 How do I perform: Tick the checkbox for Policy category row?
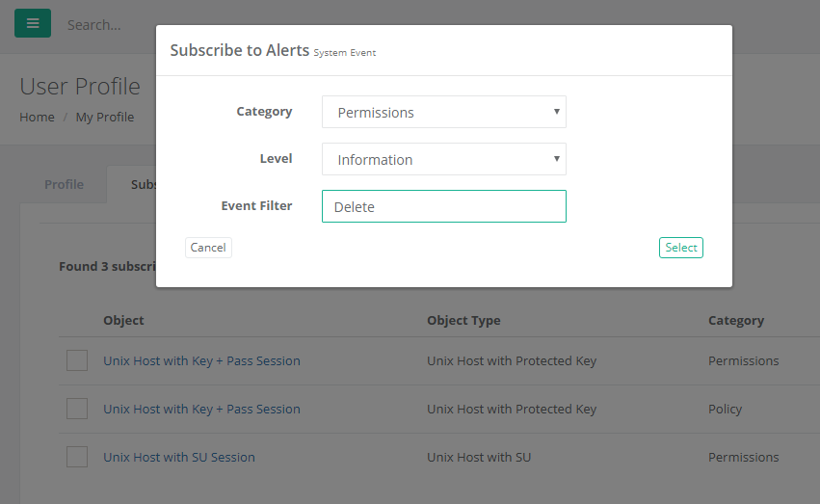[x=77, y=409]
